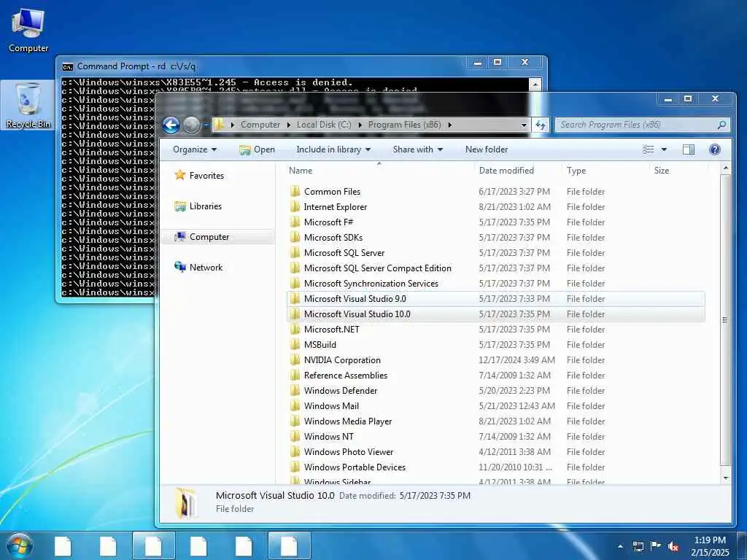This screenshot has width=747, height=560.
Task: Select the Windows NT folder
Action: point(496,436)
